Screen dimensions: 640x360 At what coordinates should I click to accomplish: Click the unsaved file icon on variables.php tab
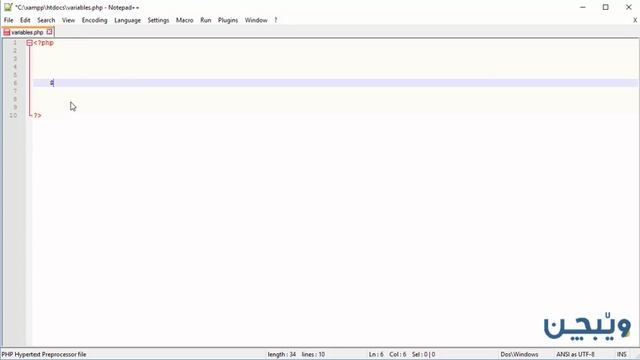tap(7, 32)
